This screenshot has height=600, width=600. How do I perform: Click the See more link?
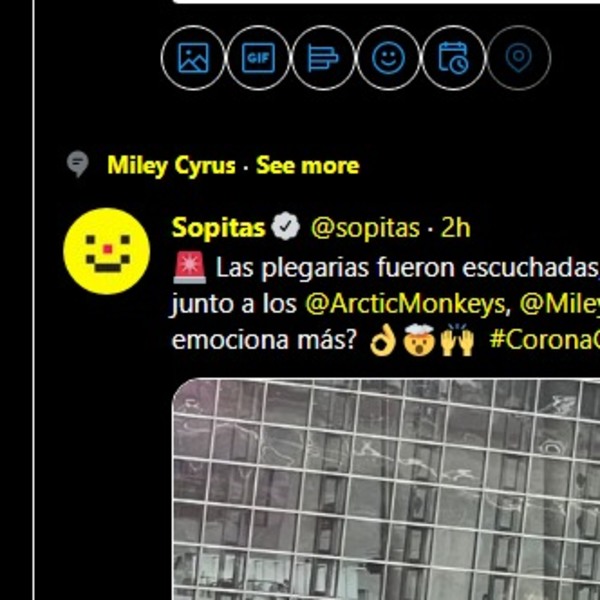(x=308, y=166)
